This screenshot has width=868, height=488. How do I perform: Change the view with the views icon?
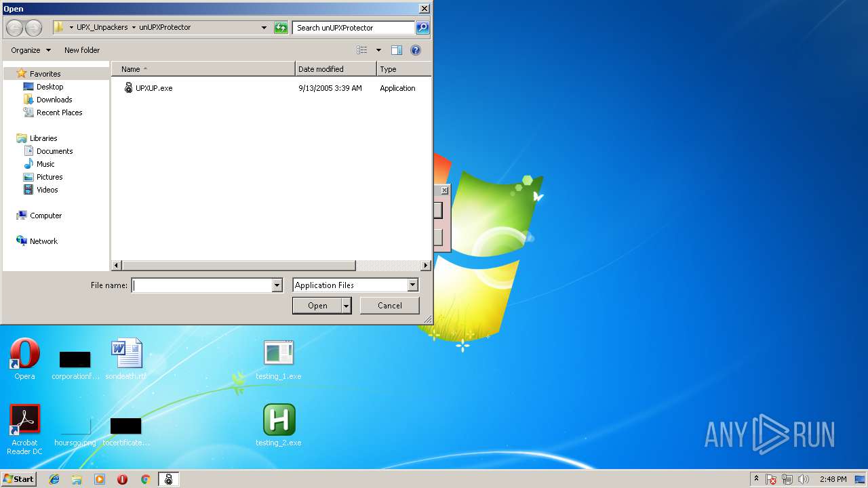click(362, 50)
